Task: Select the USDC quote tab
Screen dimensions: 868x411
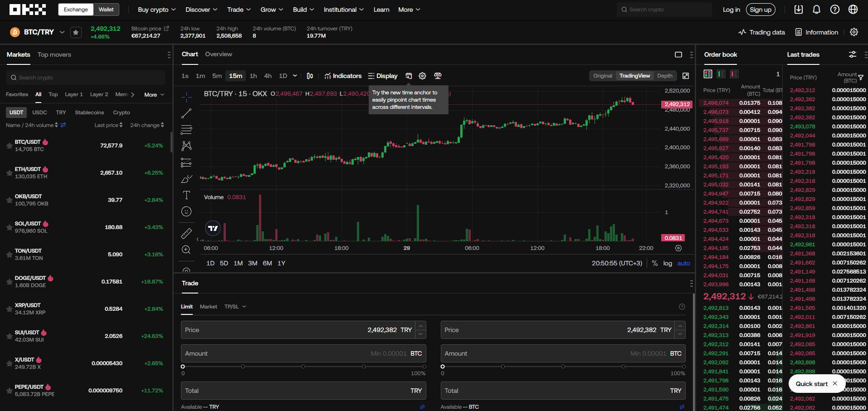Action: pyautogui.click(x=39, y=113)
